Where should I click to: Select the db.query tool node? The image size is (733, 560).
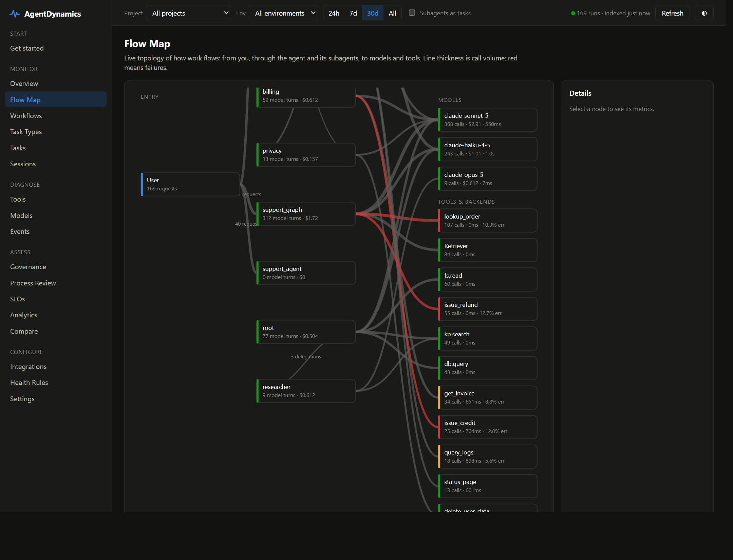point(488,368)
